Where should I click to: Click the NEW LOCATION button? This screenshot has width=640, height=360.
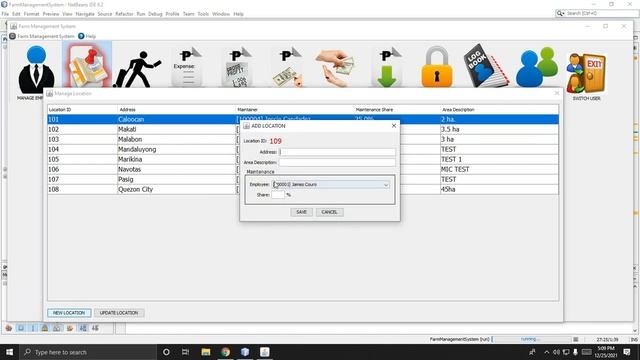tap(69, 313)
